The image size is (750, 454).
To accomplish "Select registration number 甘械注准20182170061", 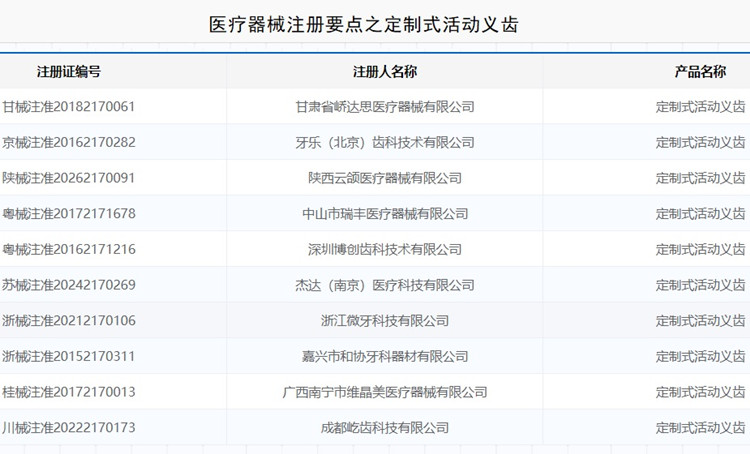I will [x=68, y=106].
